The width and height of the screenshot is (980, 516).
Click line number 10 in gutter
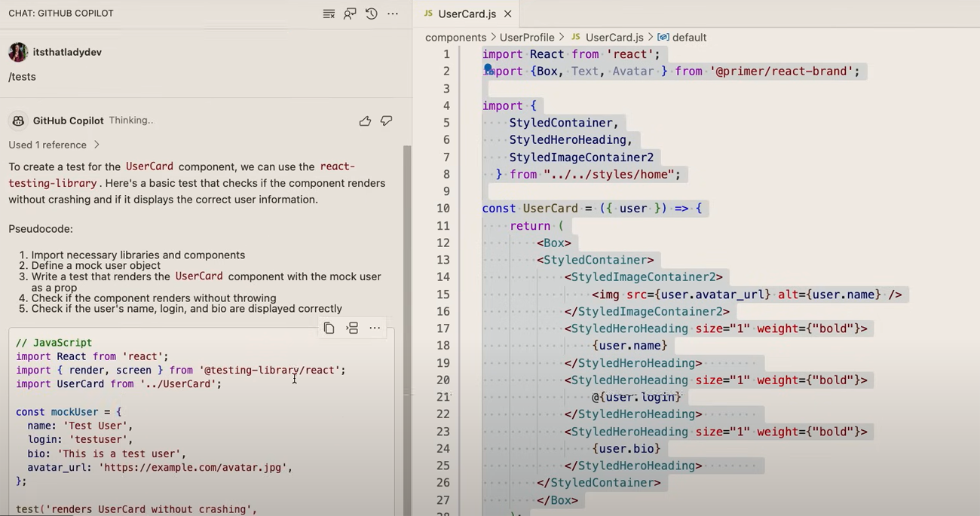pyautogui.click(x=443, y=209)
